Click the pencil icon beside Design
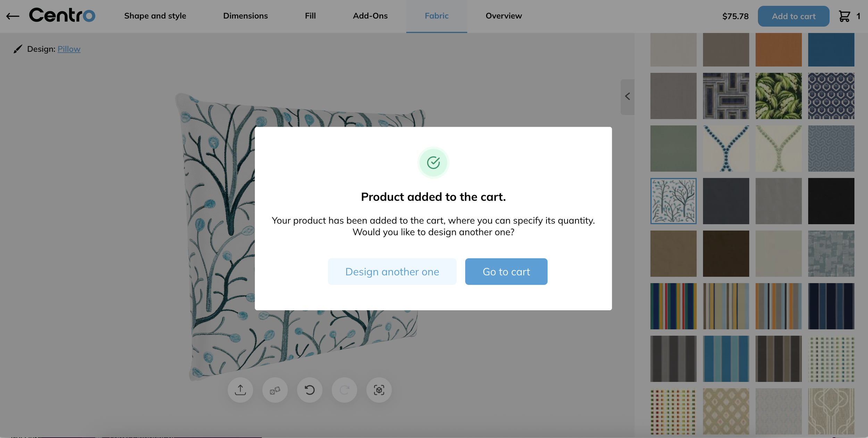 coord(18,49)
